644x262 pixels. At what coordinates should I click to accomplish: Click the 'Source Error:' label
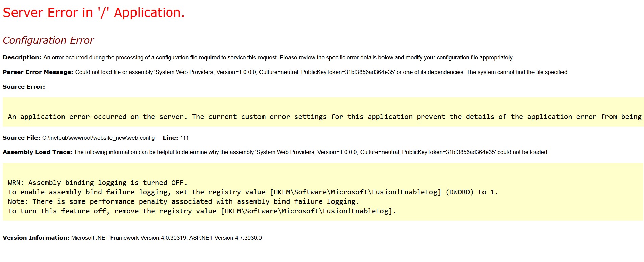coord(24,87)
